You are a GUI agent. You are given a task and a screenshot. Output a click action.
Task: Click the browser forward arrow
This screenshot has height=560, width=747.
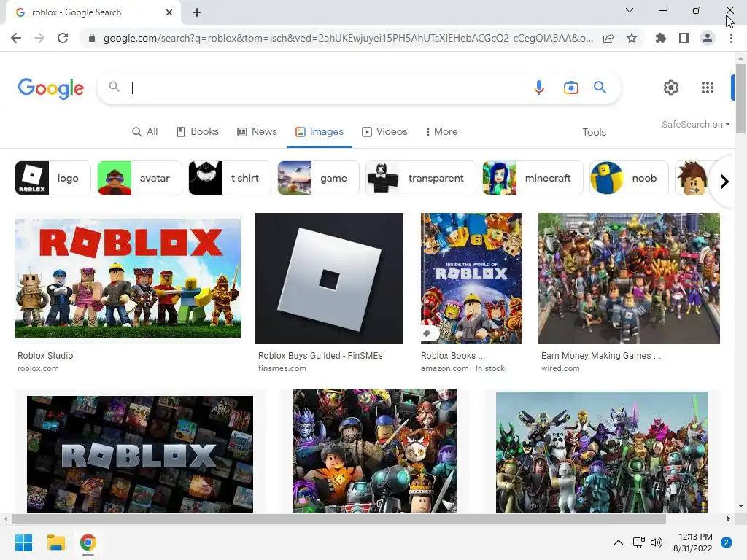pyautogui.click(x=39, y=38)
